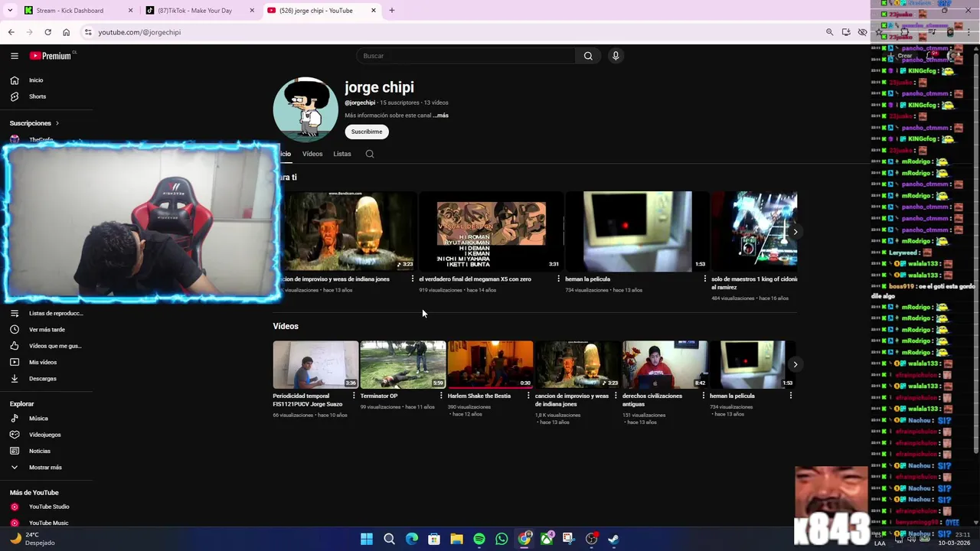980x551 pixels.
Task: Search within channel magnifier icon
Action: [370, 154]
